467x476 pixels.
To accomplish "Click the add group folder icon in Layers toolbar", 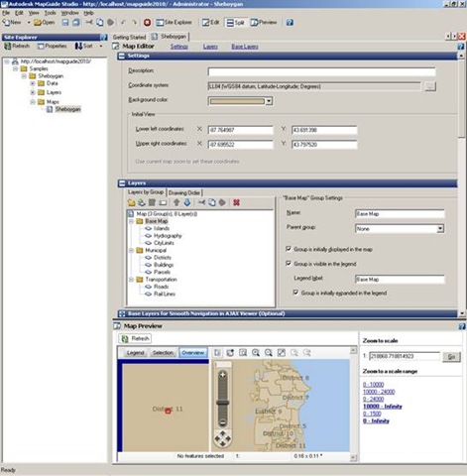I will tap(131, 202).
